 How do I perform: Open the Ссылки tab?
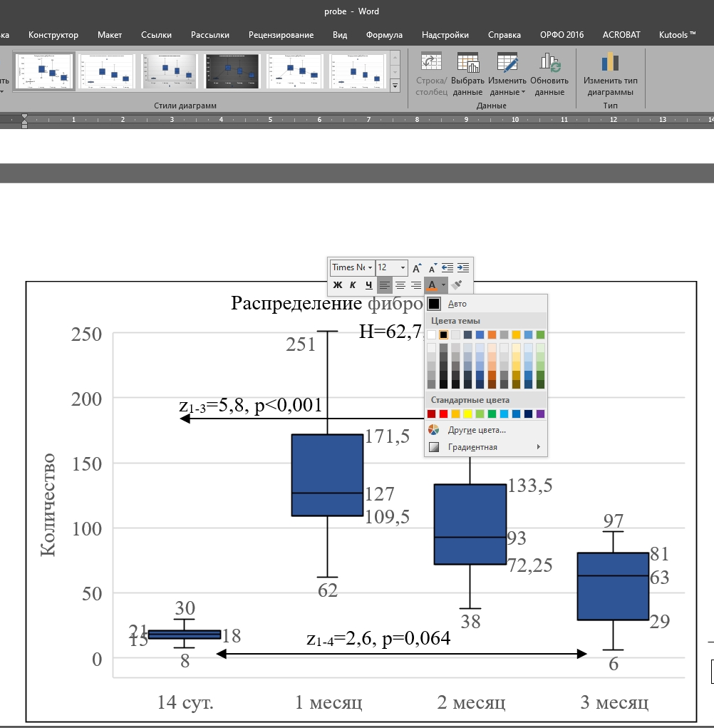[156, 35]
